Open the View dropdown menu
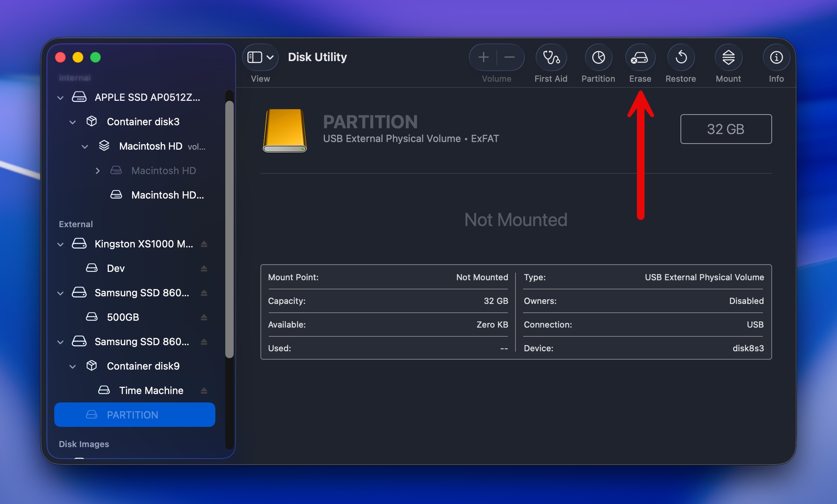Screen dimensions: 837x504 pos(260,57)
